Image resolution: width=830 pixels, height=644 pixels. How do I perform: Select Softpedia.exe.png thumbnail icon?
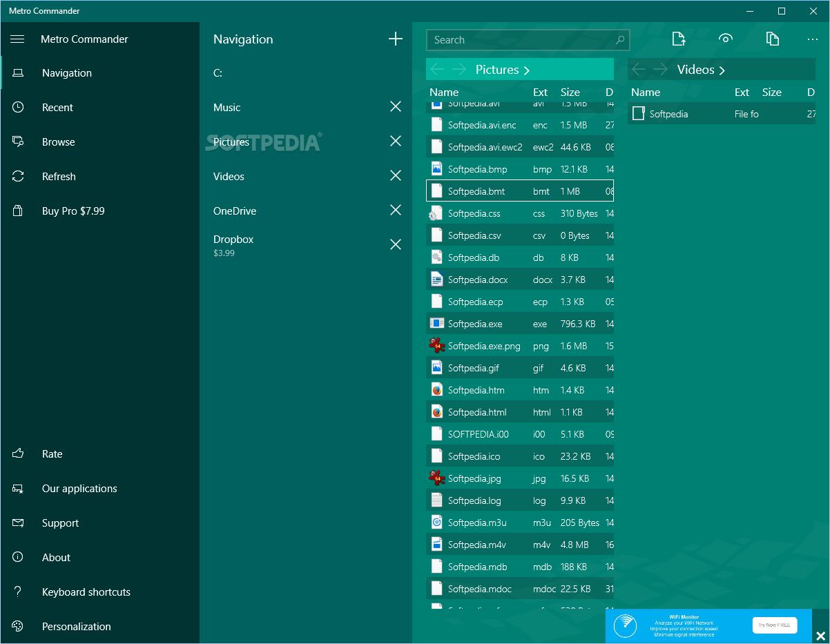pyautogui.click(x=436, y=345)
